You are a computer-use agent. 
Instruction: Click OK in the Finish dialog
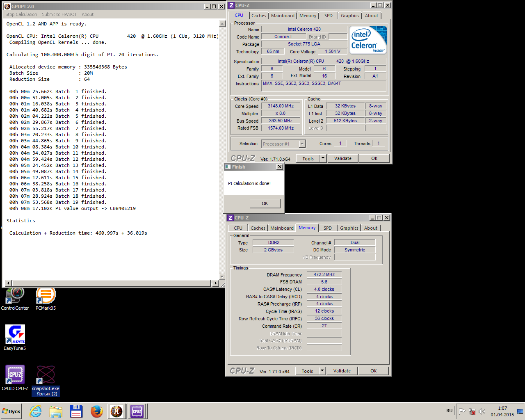[x=265, y=203]
